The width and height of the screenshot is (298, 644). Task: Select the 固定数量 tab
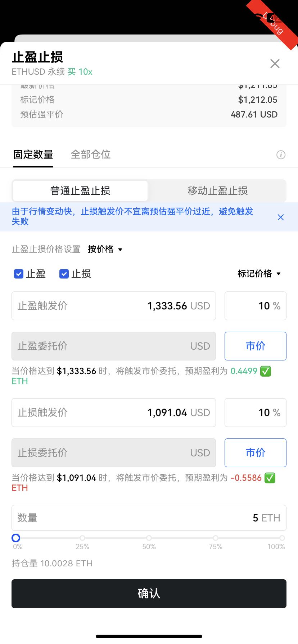pos(33,155)
